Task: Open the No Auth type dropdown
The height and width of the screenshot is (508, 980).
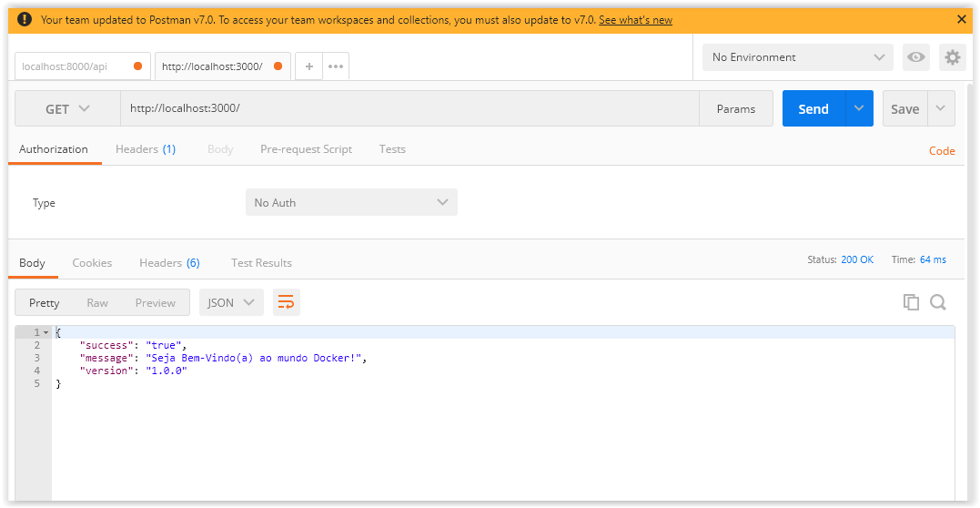Action: (351, 203)
